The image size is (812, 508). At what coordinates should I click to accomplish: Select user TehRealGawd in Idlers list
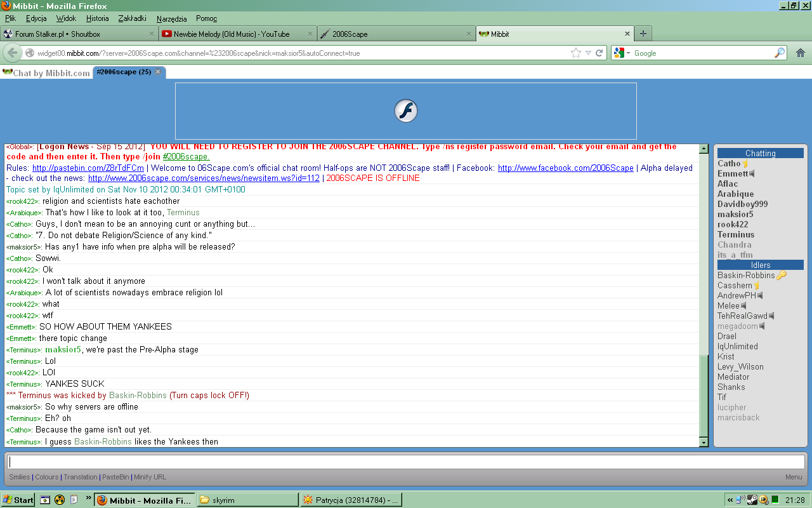click(742, 316)
